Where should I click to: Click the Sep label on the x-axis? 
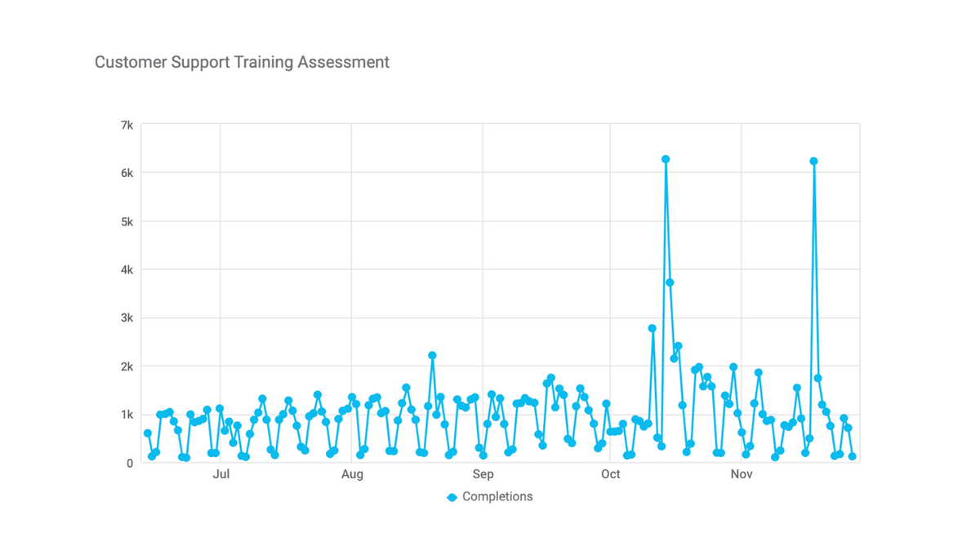pyautogui.click(x=483, y=474)
